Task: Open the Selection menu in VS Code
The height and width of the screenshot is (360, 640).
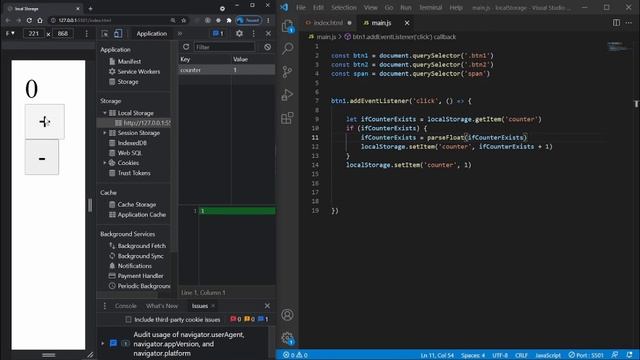Action: point(344,7)
